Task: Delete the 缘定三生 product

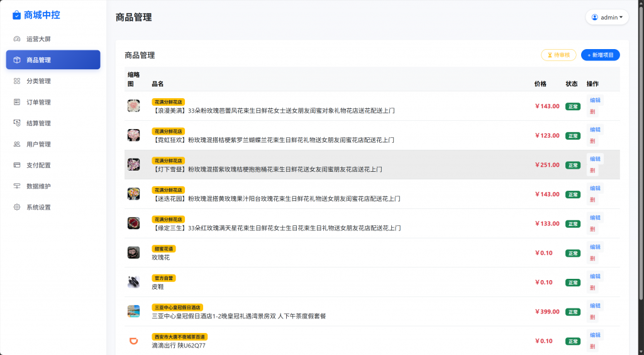Action: 592,229
